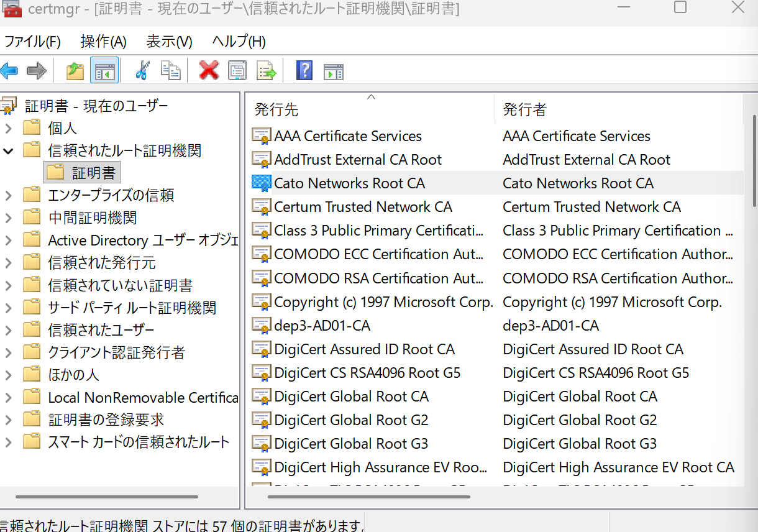Click certificate icon of Certum Trusted Network CA

(x=262, y=207)
